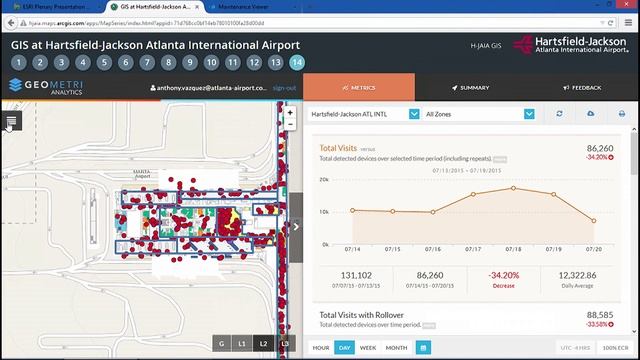Go back in the browser

11,23
